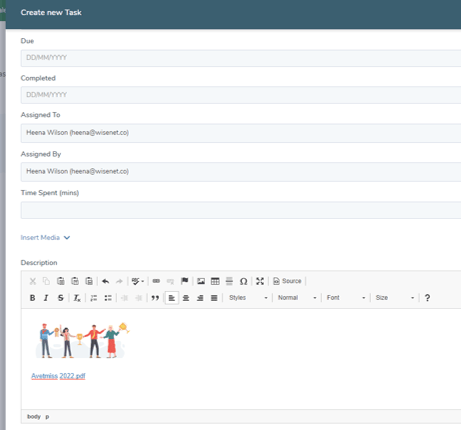The height and width of the screenshot is (430, 461).
Task: Open the Avetmiss 2022.pdf link
Action: click(58, 376)
